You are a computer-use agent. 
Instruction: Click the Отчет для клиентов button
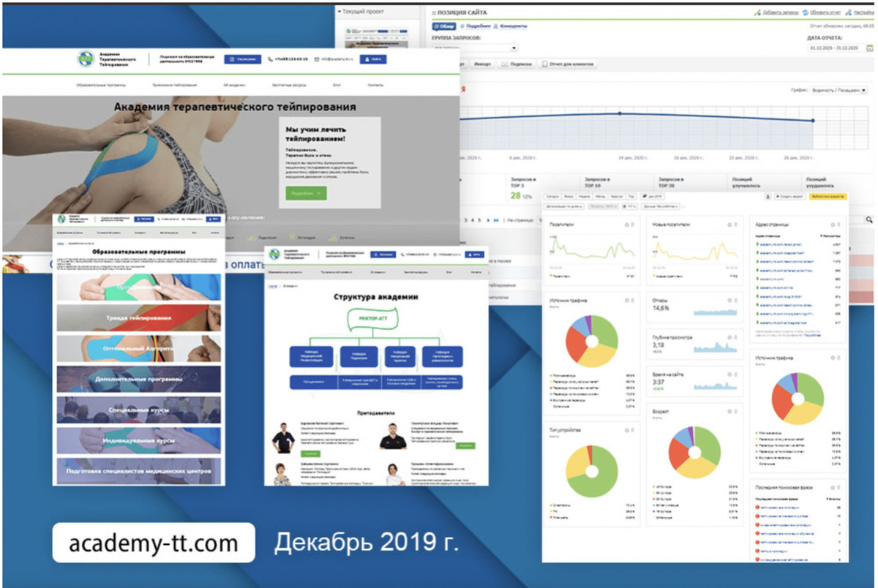point(569,64)
